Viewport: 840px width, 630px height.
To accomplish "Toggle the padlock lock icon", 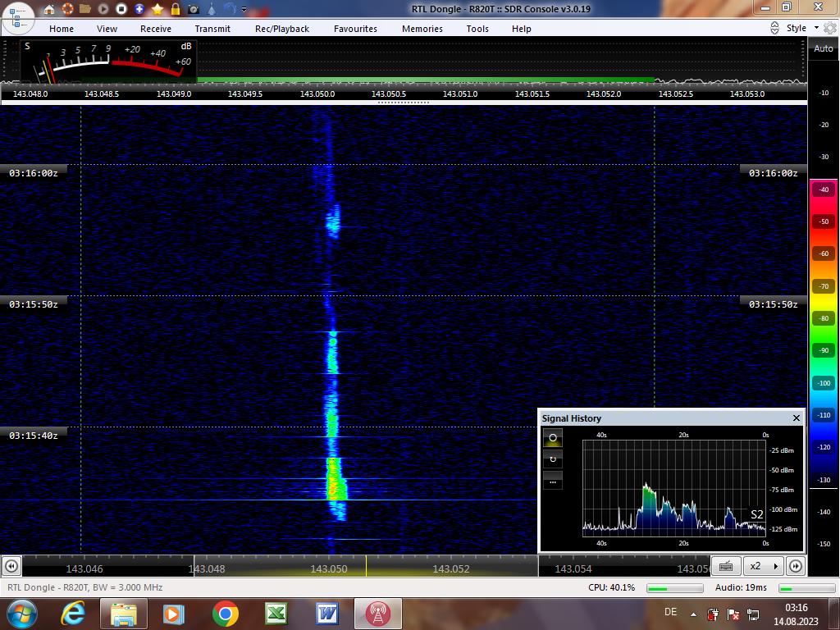I will [176, 9].
